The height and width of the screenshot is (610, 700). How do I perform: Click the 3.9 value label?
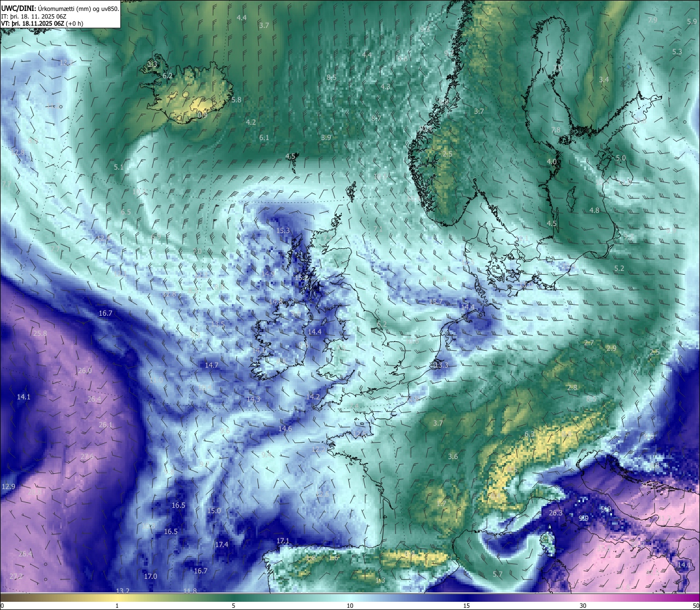pos(326,137)
